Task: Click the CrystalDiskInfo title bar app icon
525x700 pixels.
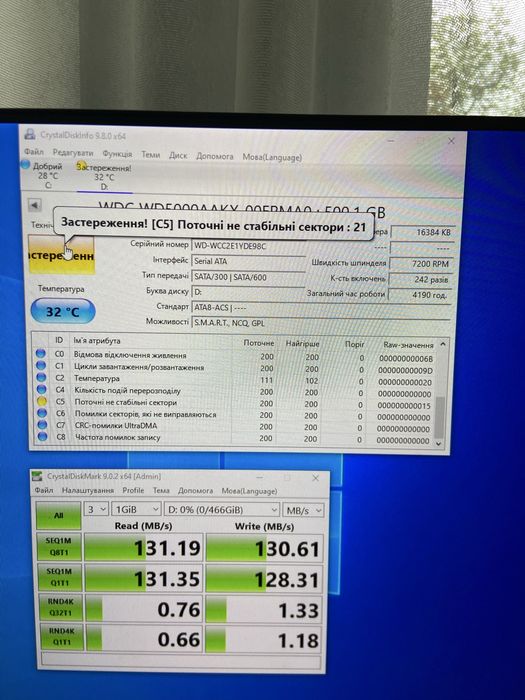Action: (30, 134)
